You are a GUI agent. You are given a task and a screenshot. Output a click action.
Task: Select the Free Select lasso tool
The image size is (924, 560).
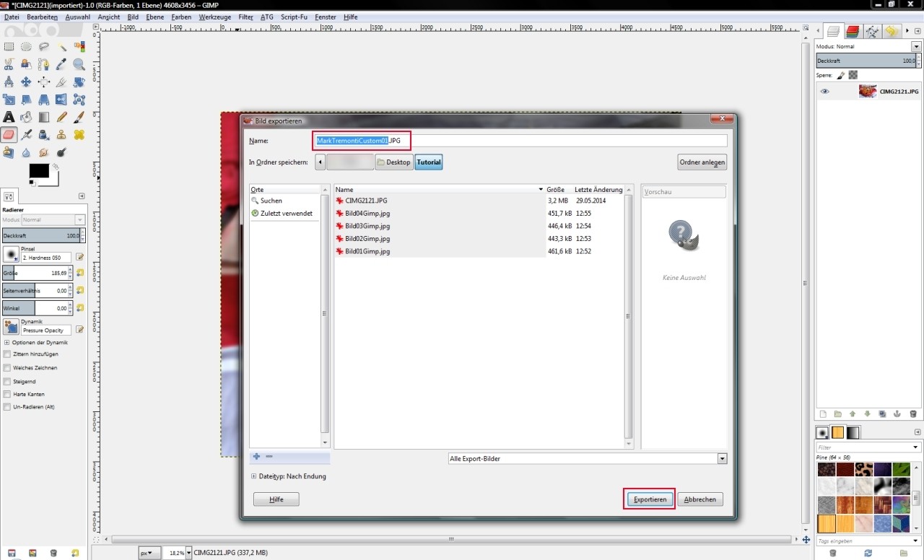pos(44,46)
